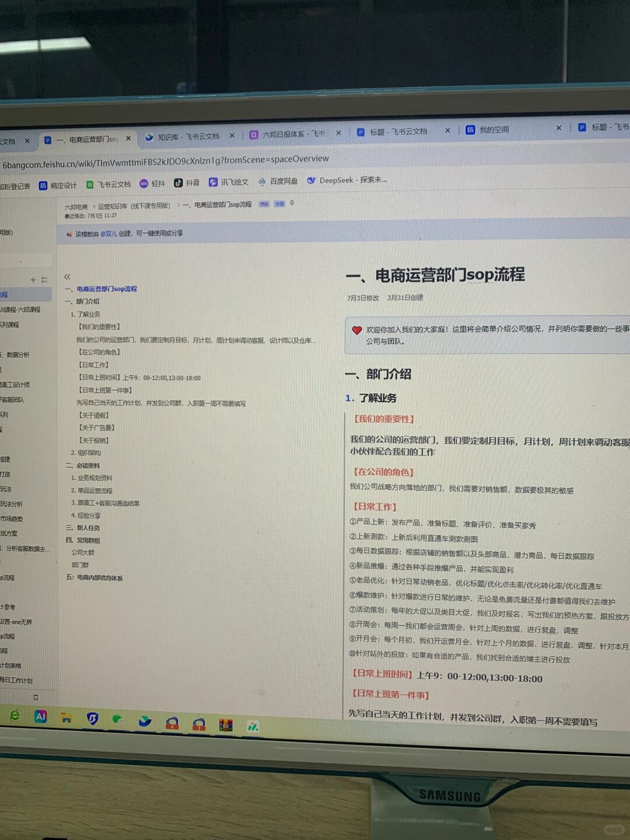Screen dimensions: 630x840
Task: Jump to 【关于报销】 in the outline
Action: coord(93,440)
